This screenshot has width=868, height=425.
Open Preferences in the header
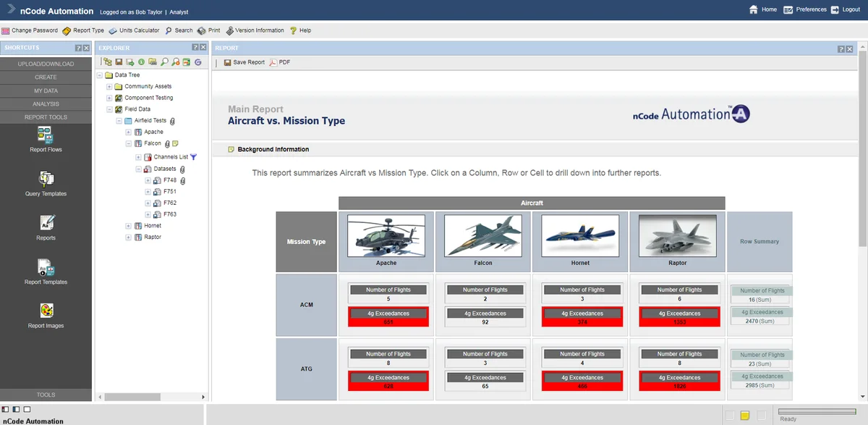[804, 9]
